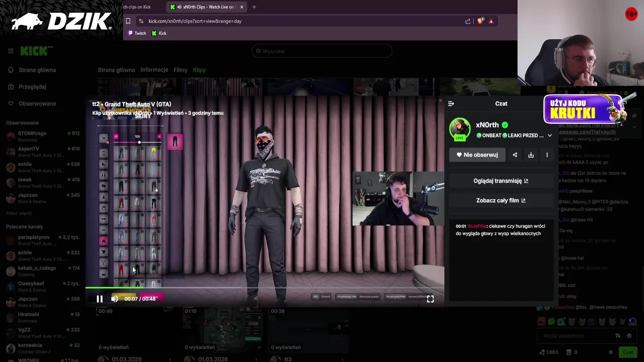This screenshot has width=644, height=362.
Task: Mute the clip volume speaker icon
Action: tap(115, 299)
